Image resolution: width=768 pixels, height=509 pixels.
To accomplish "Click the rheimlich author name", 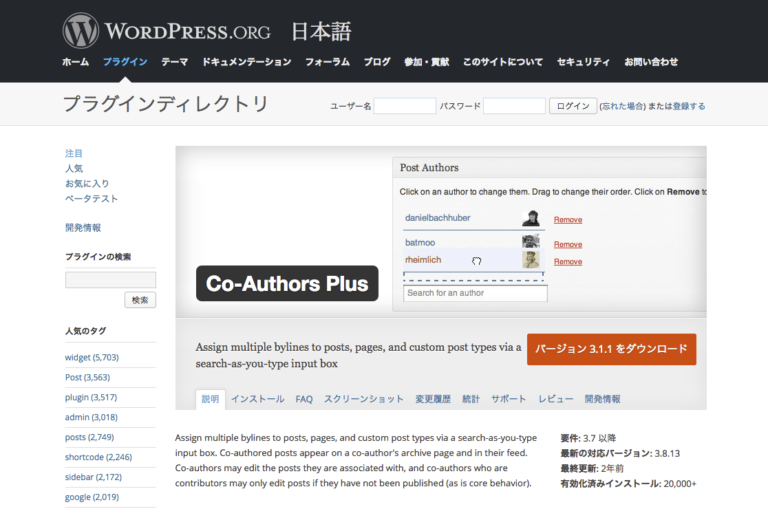I will point(423,260).
